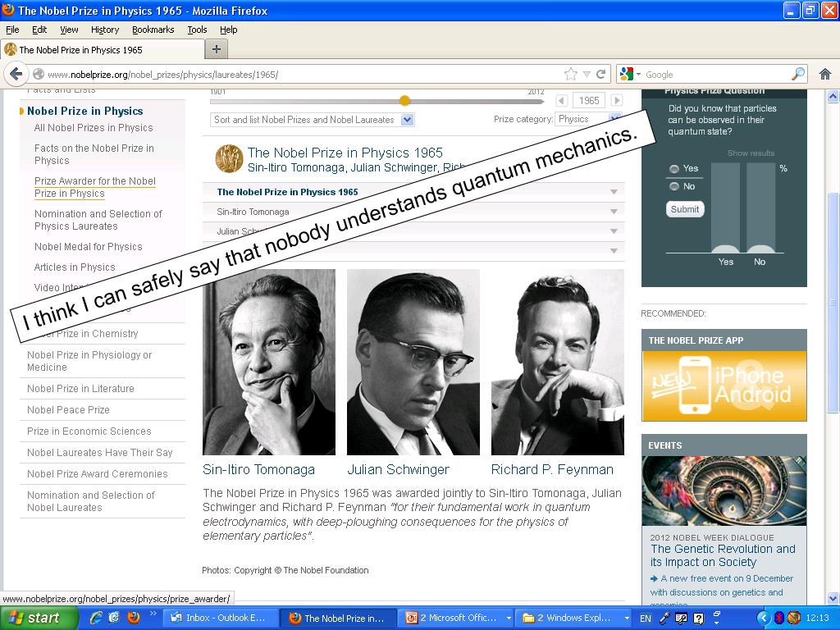840x630 pixels.
Task: Open Nobel Medal for Physics link
Action: pos(89,246)
